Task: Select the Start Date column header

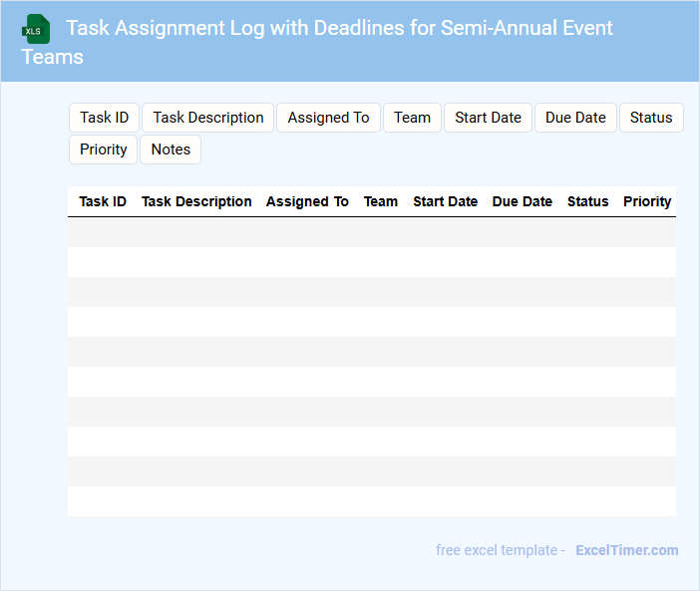Action: pos(445,201)
